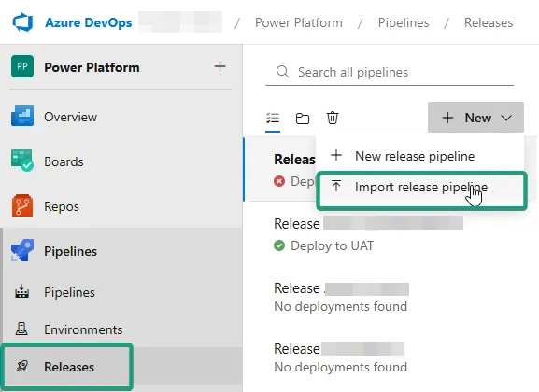This screenshot has height=392, width=539.
Task: Open the Repos icon in sidebar
Action: (x=22, y=205)
